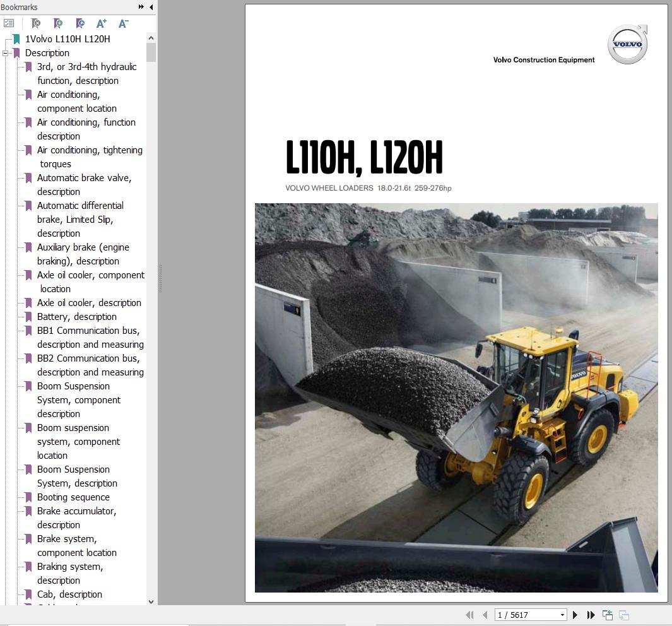Click the Bookmarks panel title
This screenshot has height=626, width=672.
pos(19,8)
